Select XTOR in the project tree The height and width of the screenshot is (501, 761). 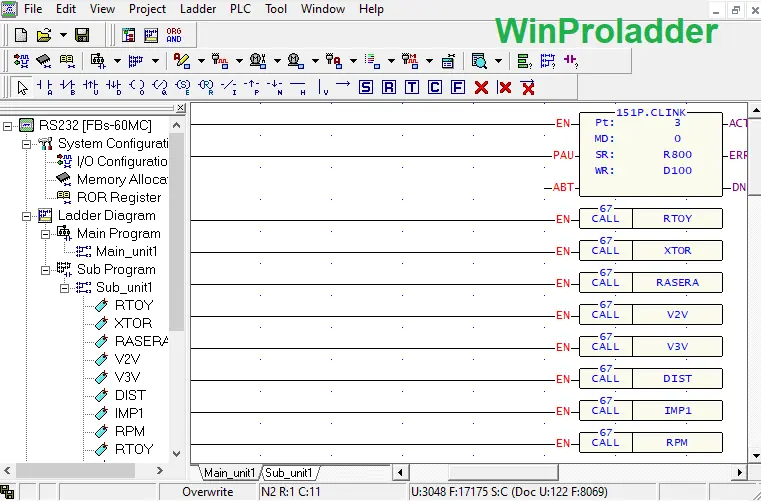coord(133,324)
